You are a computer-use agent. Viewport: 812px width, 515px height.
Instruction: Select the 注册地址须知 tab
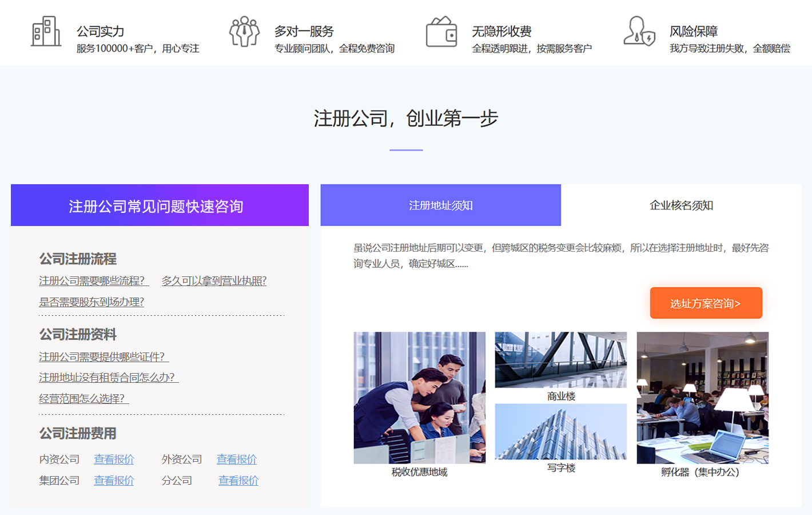(x=440, y=205)
